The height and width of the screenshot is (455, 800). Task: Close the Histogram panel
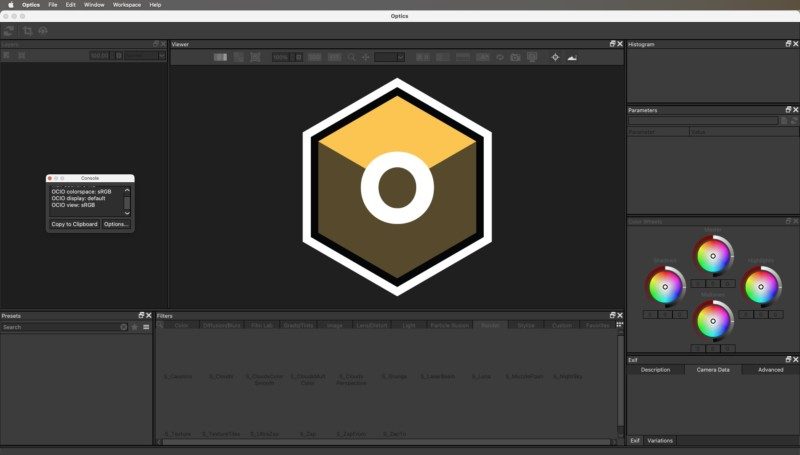795,44
